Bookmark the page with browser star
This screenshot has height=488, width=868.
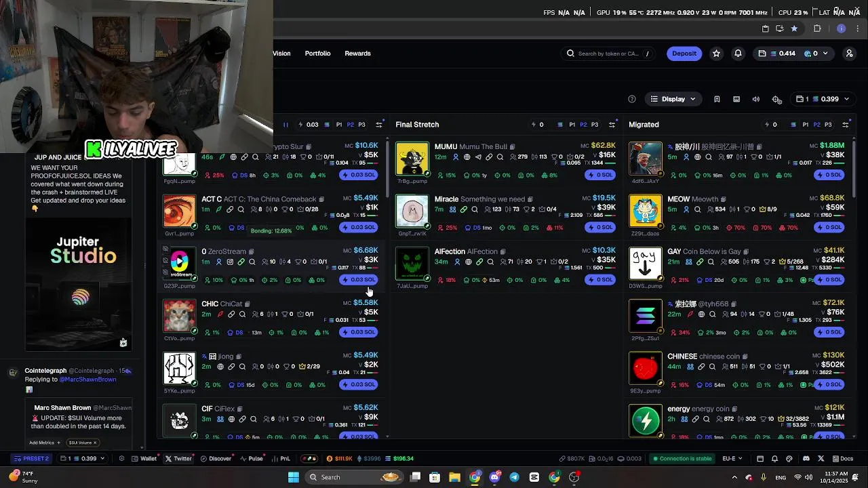794,28
